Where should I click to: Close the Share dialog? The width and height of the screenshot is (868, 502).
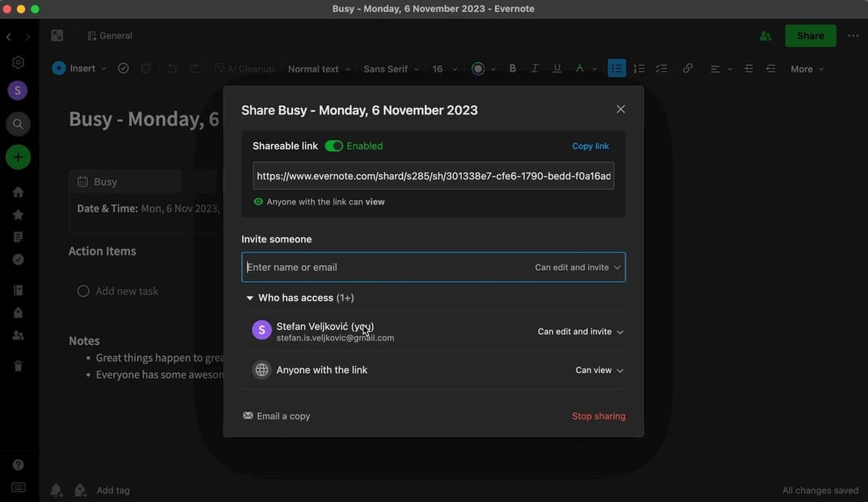(620, 109)
